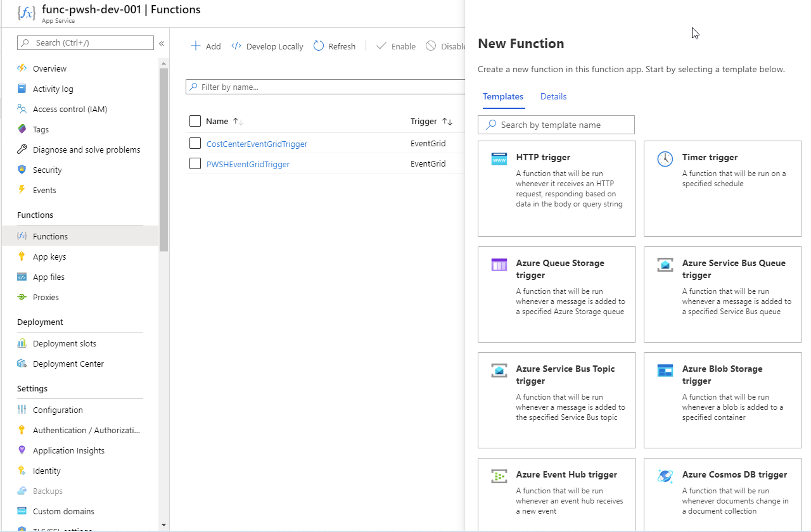Screen dimensions: 811x532
Task: Click the Configuration sliders icon
Action: 22,410
